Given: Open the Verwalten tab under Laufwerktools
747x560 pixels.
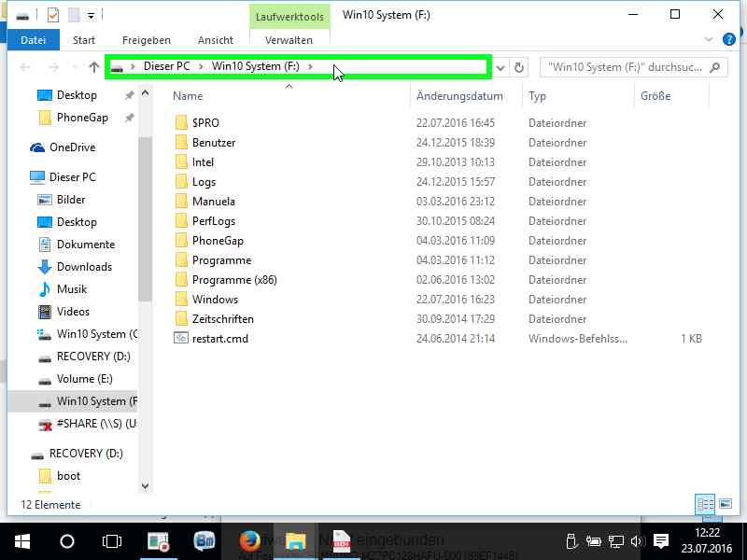Looking at the screenshot, I should pyautogui.click(x=289, y=40).
